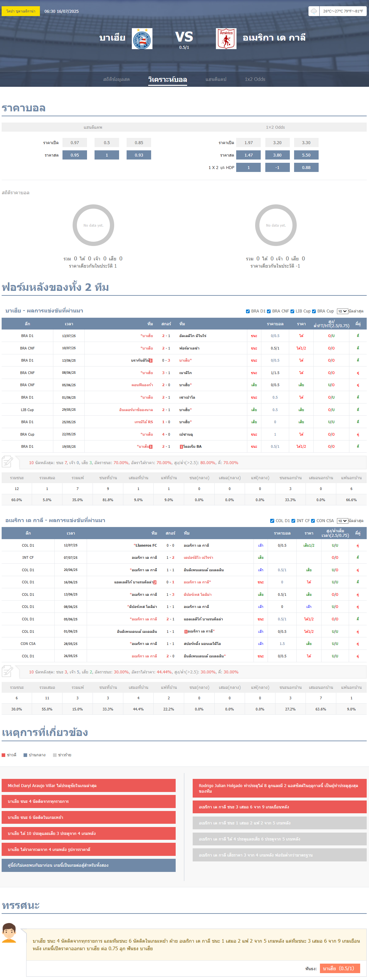Viewport: 369px width, 980px height.
Task: Open the แฮนดิแคป tab
Action: 216,79
